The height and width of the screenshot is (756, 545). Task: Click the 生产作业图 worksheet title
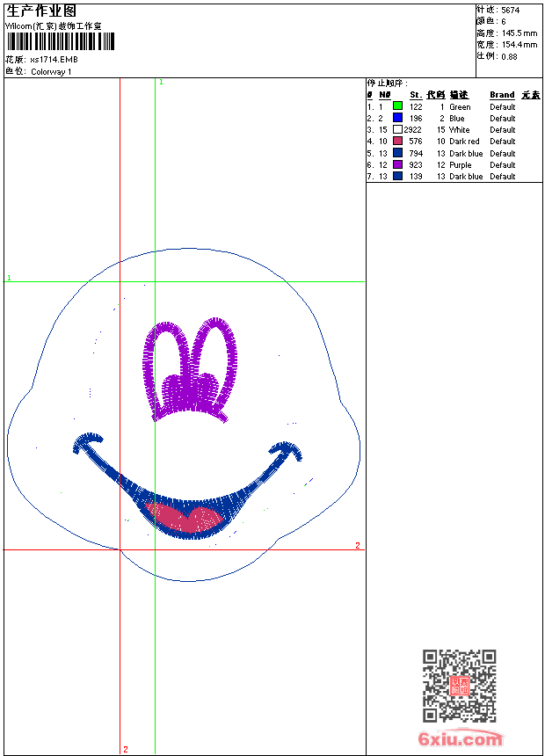[41, 11]
